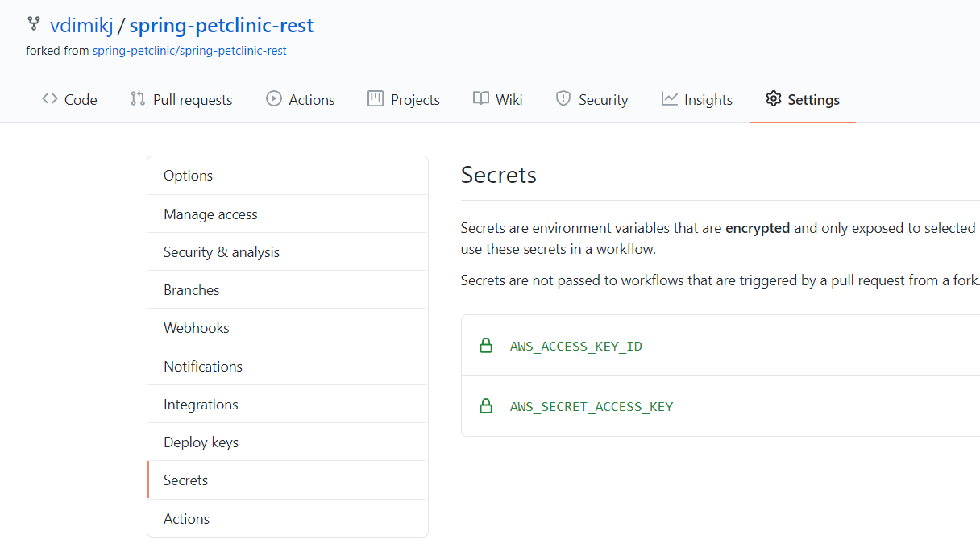This screenshot has width=980, height=548.
Task: Select Secrets in the settings sidebar
Action: coord(288,480)
